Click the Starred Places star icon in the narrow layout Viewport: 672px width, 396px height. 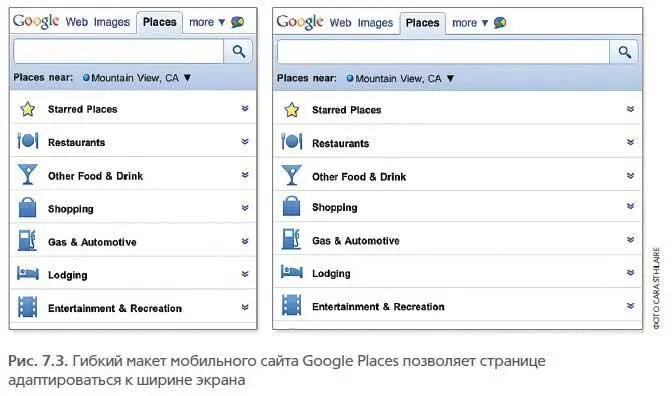(28, 109)
